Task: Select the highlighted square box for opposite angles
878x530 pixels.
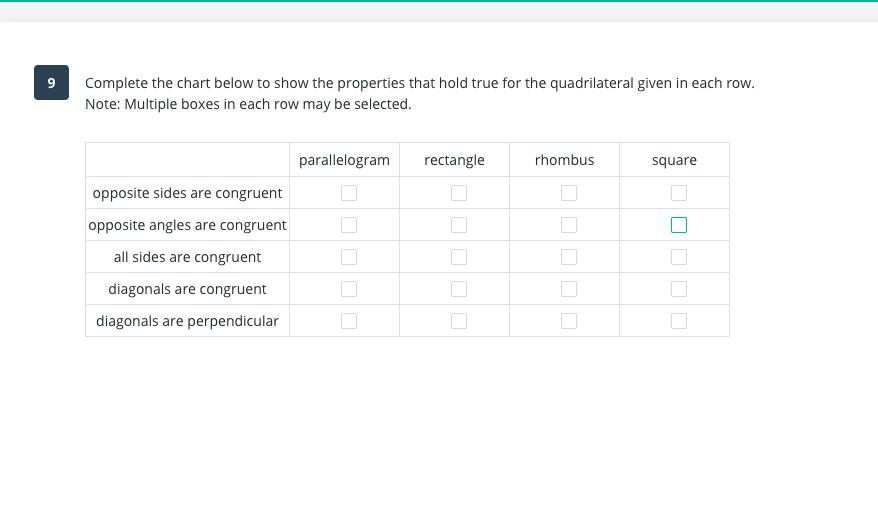Action: point(679,225)
